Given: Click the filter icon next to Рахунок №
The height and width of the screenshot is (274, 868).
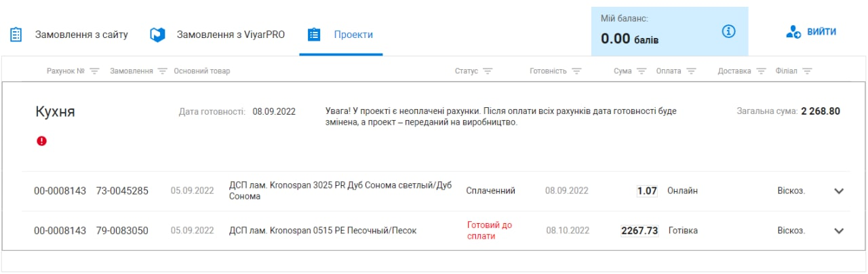Looking at the screenshot, I should coord(94,71).
